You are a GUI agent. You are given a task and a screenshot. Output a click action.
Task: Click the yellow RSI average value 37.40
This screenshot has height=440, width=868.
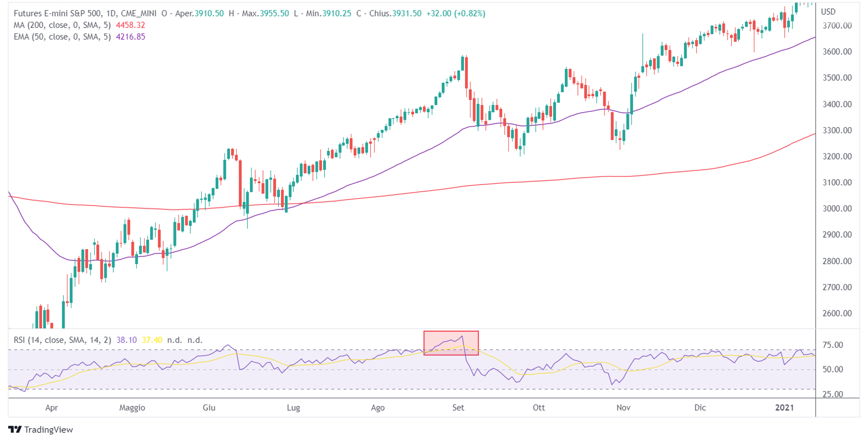point(152,340)
